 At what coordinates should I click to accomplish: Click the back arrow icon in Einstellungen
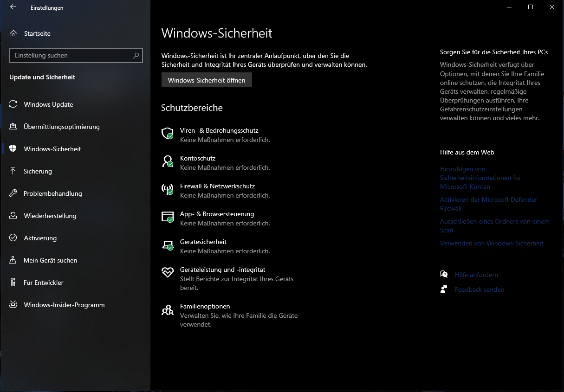coord(13,7)
